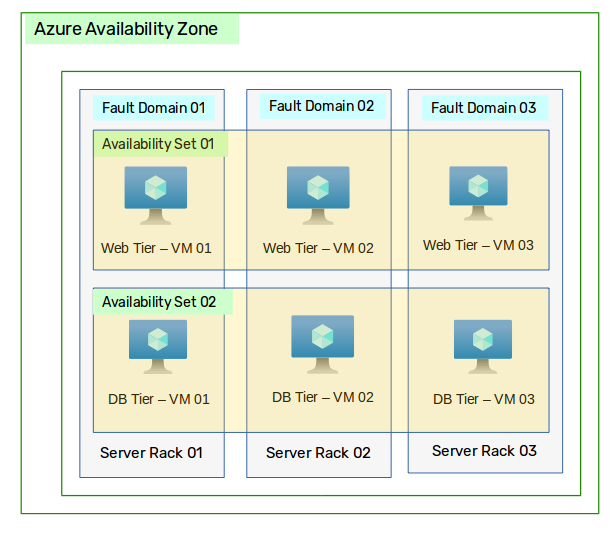Click the DB Tier VM 03 monitor icon
Viewport: 615px width, 537px height.
point(483,347)
